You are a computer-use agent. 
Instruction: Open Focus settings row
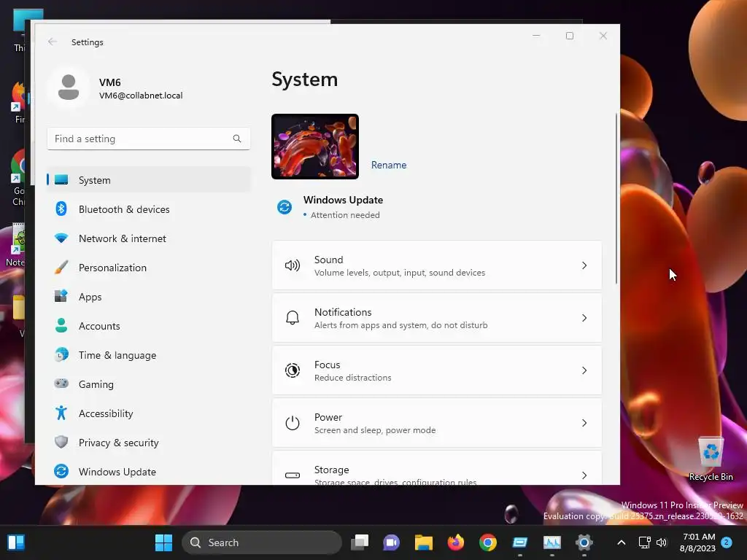coord(436,370)
